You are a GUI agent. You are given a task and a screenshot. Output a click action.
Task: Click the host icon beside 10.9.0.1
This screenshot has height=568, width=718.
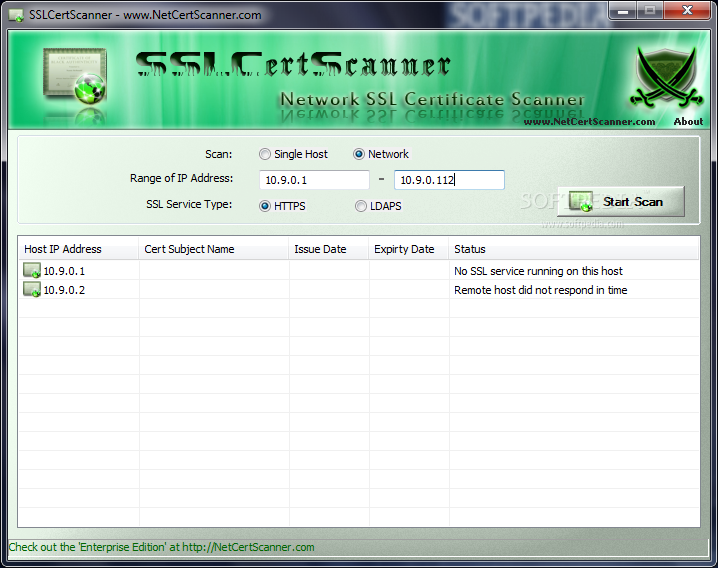coord(32,271)
